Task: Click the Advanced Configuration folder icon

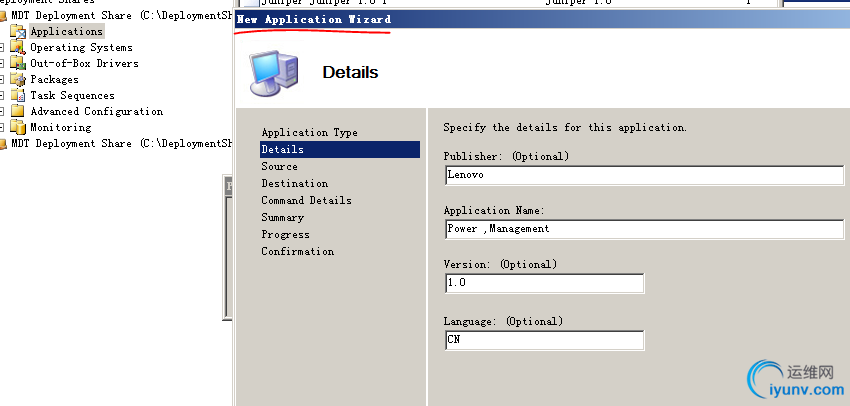Action: [18, 111]
